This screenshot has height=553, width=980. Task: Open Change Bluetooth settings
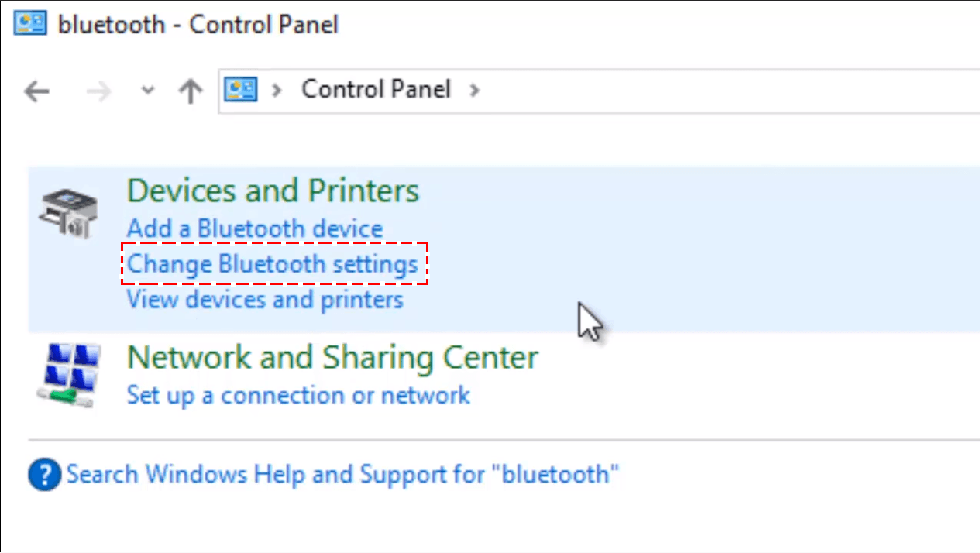point(273,264)
